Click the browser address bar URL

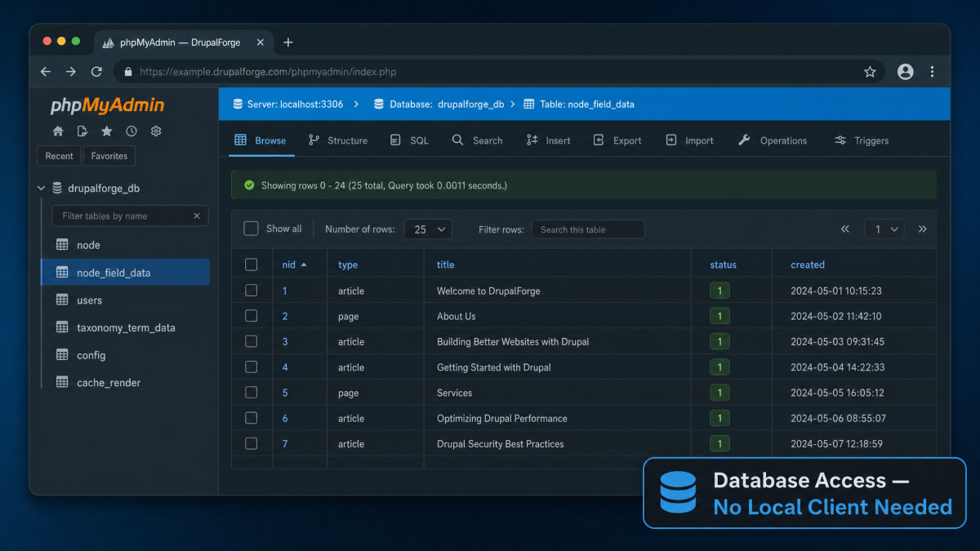point(268,72)
